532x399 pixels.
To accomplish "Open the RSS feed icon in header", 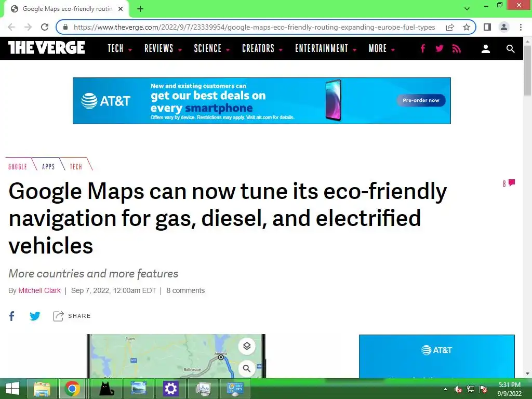I will 457,48.
